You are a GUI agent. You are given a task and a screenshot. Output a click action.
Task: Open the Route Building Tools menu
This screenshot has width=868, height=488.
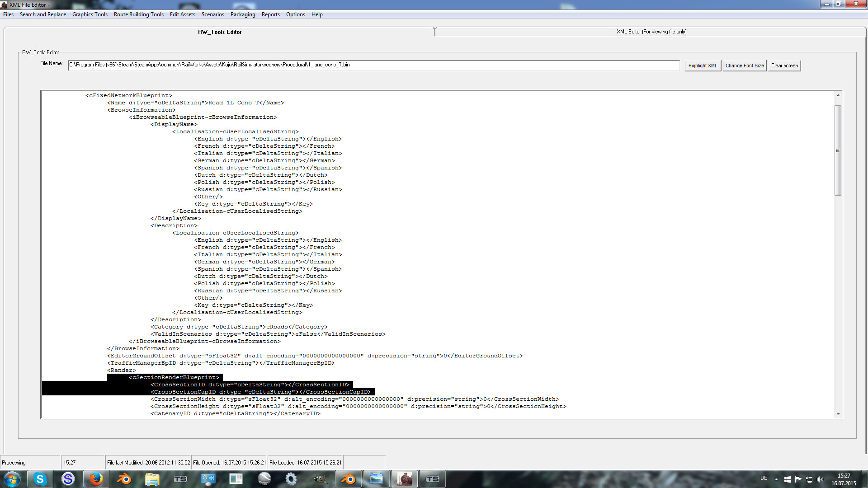[x=138, y=14]
